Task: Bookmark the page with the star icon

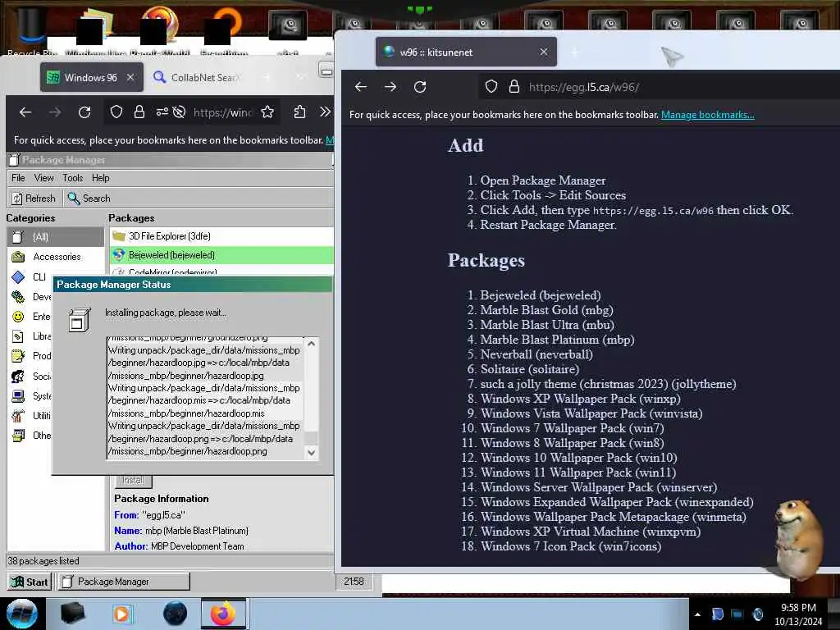Action: 267,112
